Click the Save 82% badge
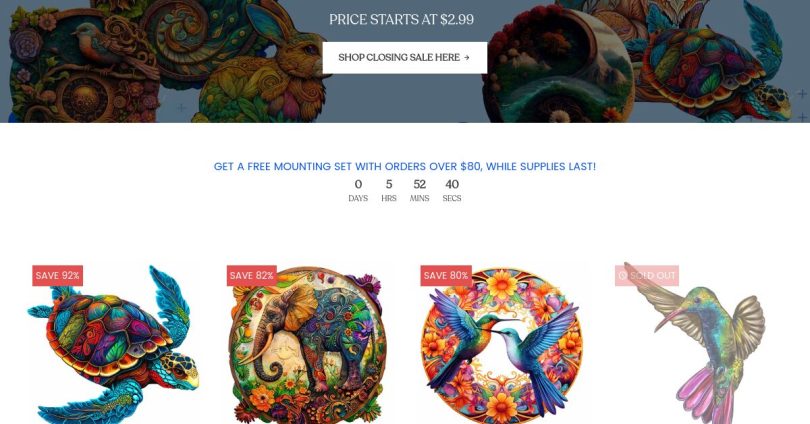 252,275
